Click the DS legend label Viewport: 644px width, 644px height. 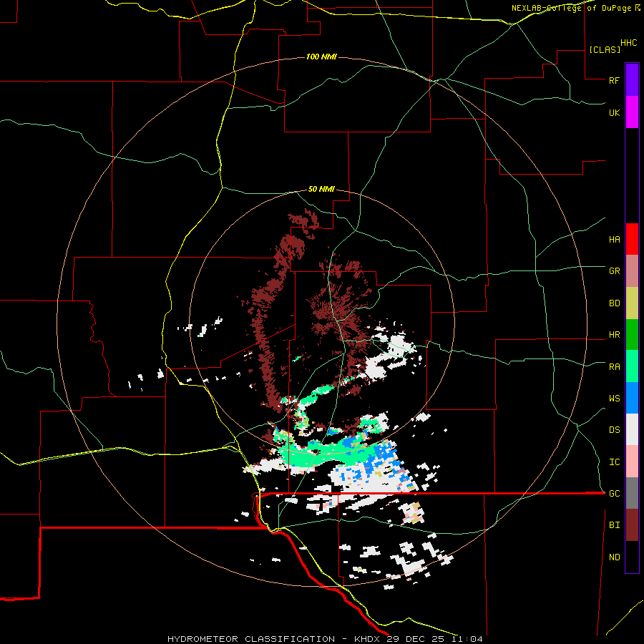[x=614, y=430]
